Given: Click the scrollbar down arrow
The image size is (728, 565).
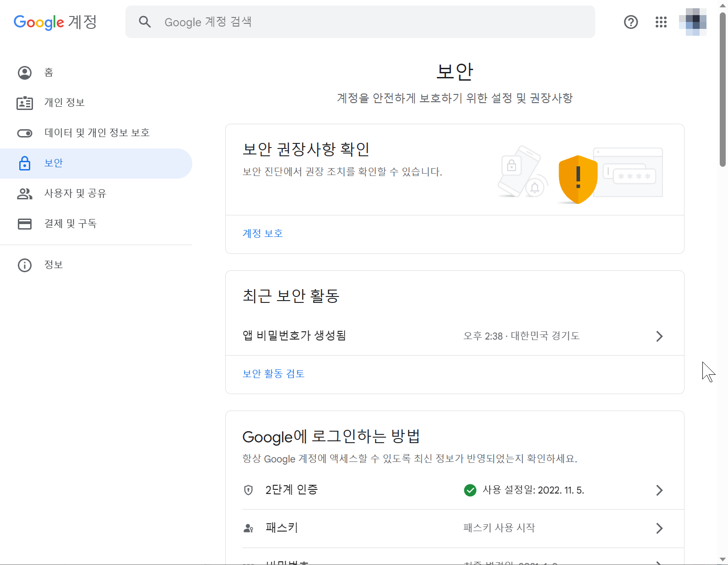Looking at the screenshot, I should tap(723, 559).
